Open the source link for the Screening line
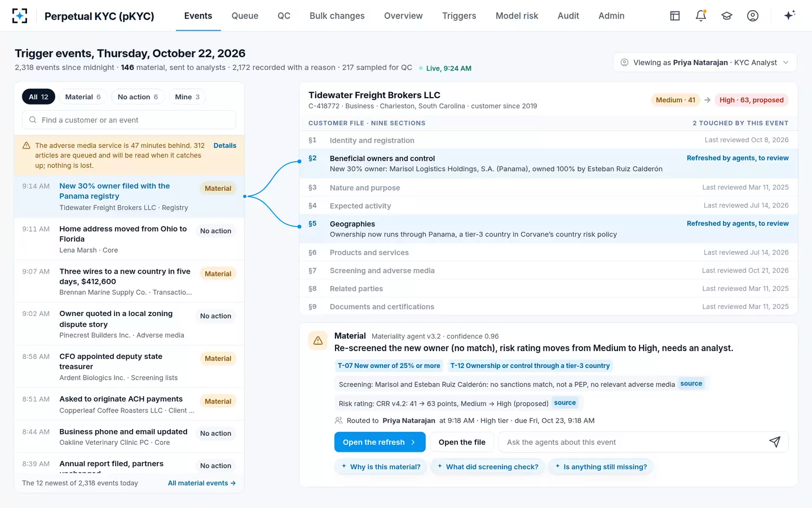 pyautogui.click(x=691, y=384)
